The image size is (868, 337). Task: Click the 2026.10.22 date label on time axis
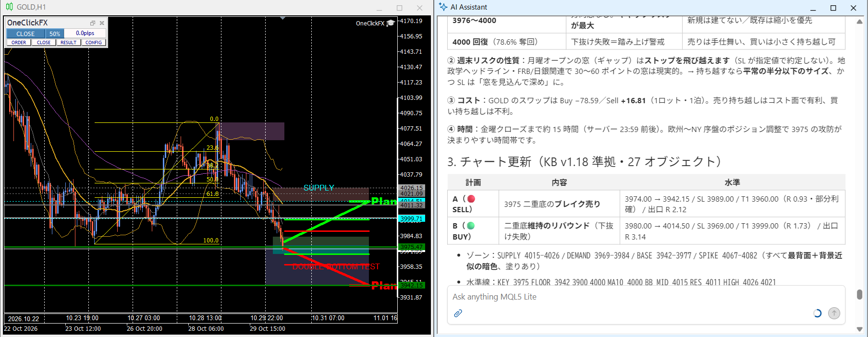pyautogui.click(x=24, y=319)
